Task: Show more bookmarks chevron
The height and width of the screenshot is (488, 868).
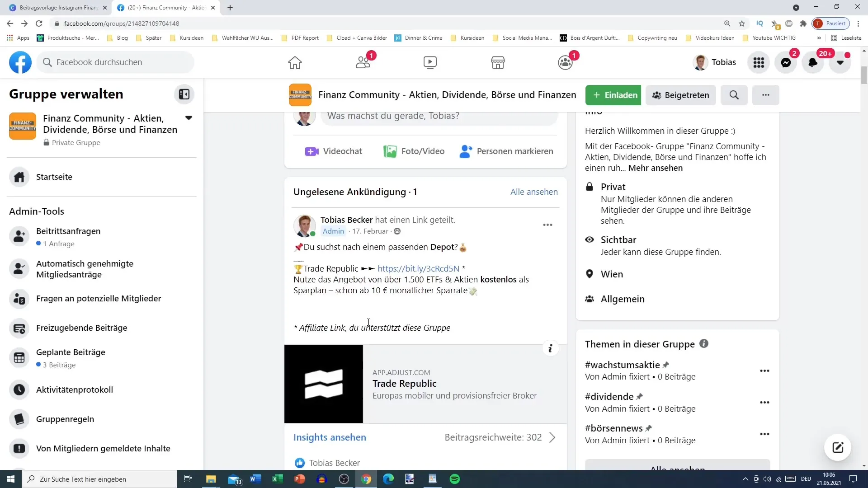Action: 819,38
